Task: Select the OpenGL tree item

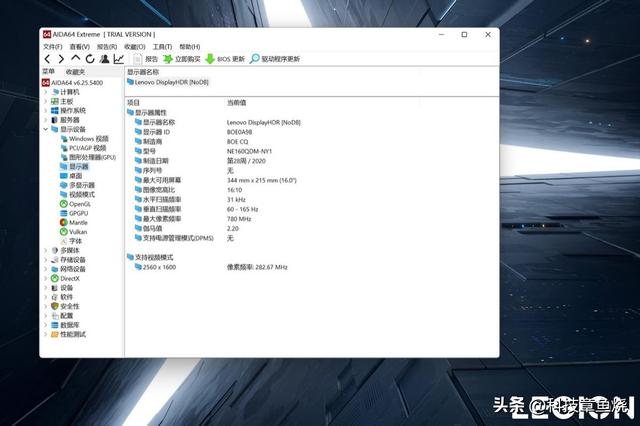Action: pos(76,204)
